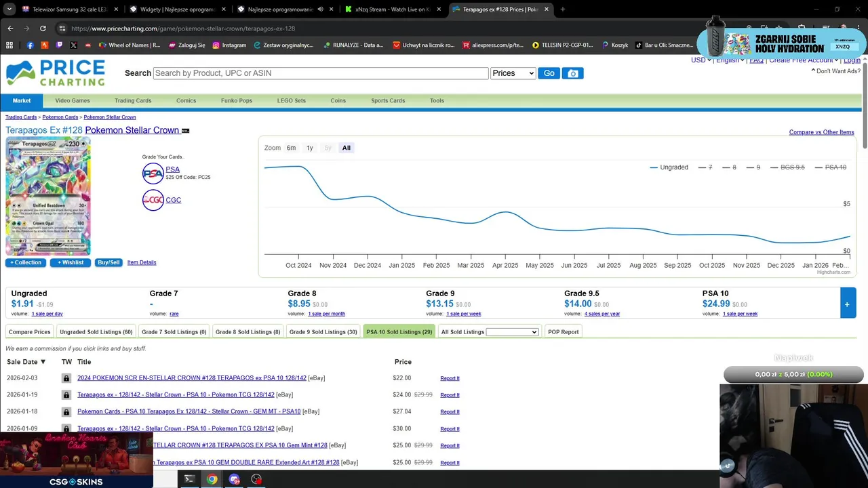This screenshot has width=868, height=488.
Task: Toggle Grade 9 series in chart legend
Action: coord(753,167)
